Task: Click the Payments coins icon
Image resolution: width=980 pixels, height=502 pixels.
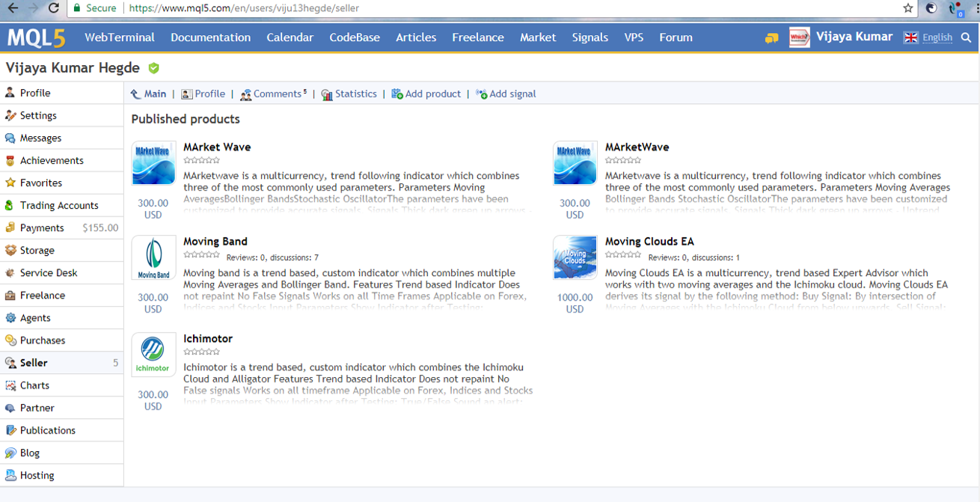Action: tap(10, 227)
